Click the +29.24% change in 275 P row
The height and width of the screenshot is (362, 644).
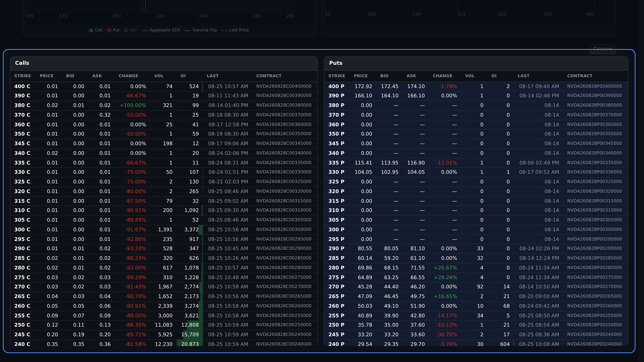[x=445, y=277]
